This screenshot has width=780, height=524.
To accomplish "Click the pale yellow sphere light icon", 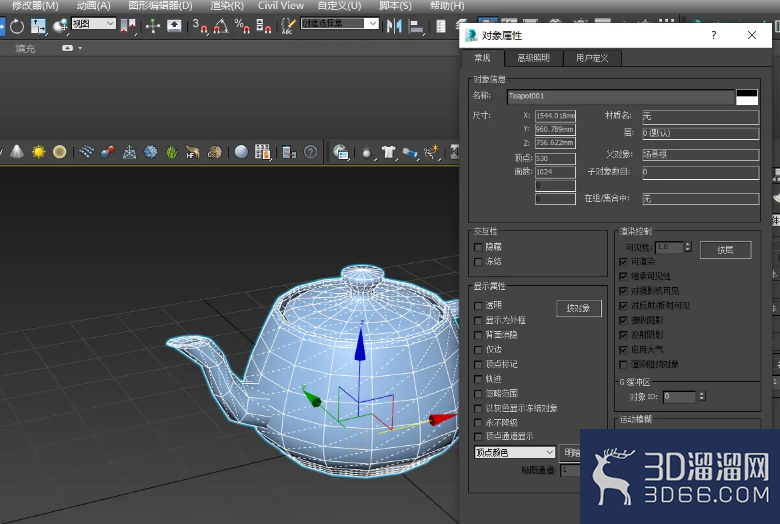I will click(59, 151).
